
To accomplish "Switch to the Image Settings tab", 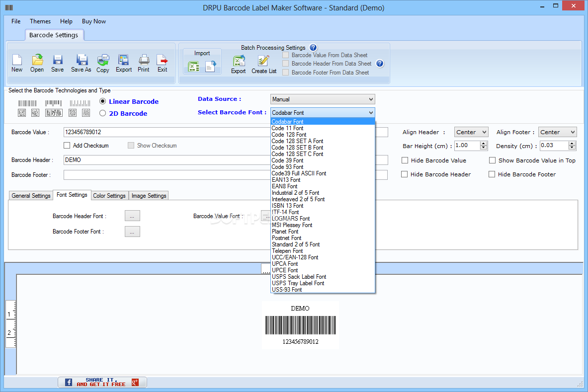I will [149, 196].
